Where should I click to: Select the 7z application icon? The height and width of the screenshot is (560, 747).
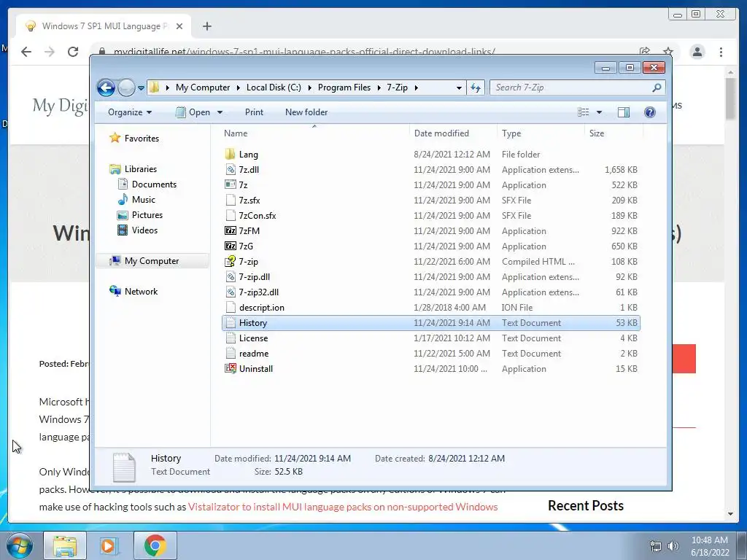click(230, 184)
